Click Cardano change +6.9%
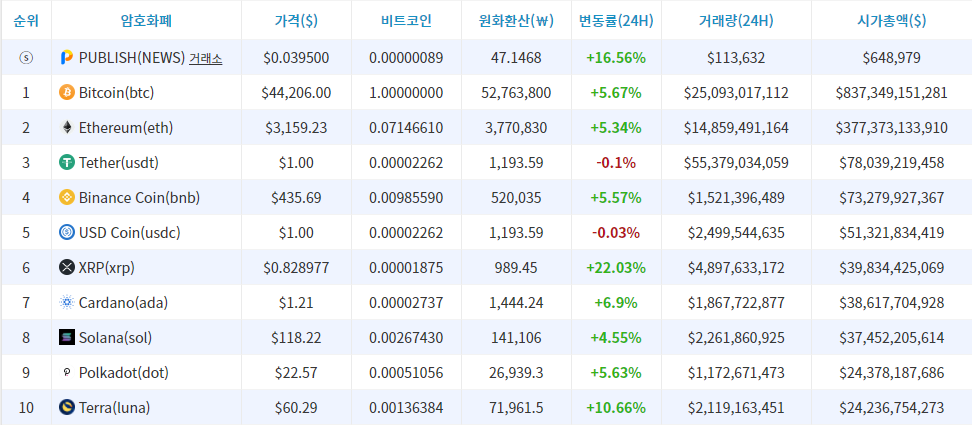The width and height of the screenshot is (972, 425). coord(616,303)
